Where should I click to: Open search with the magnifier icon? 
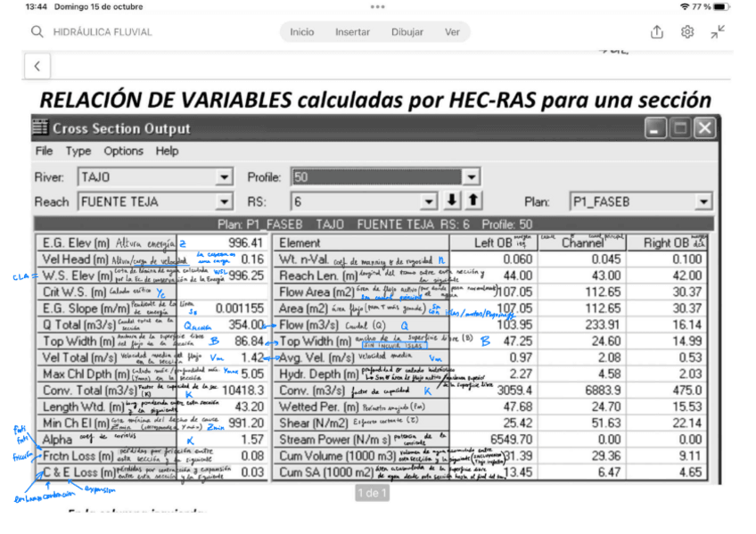37,32
